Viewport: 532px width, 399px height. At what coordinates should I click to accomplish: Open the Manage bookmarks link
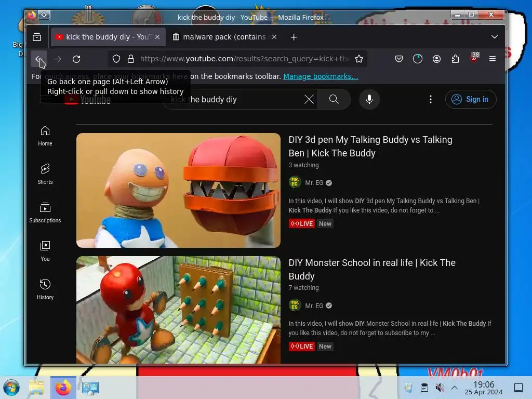pos(321,76)
